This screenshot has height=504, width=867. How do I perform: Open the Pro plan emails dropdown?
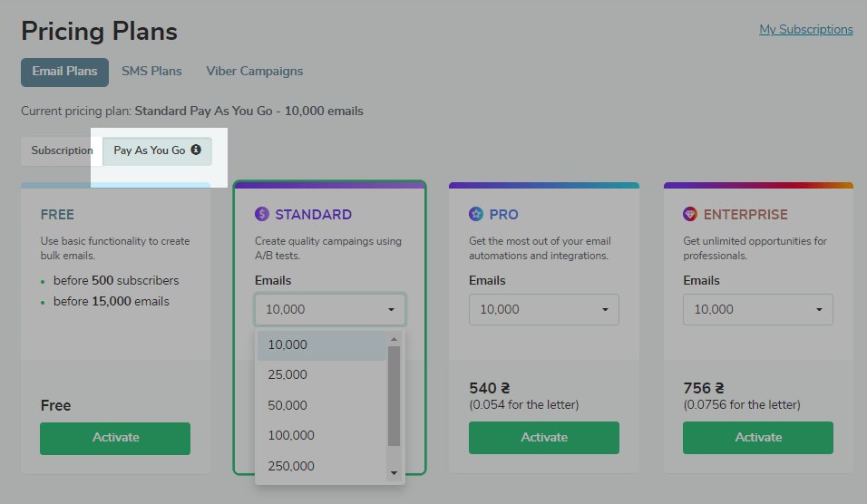tap(544, 309)
